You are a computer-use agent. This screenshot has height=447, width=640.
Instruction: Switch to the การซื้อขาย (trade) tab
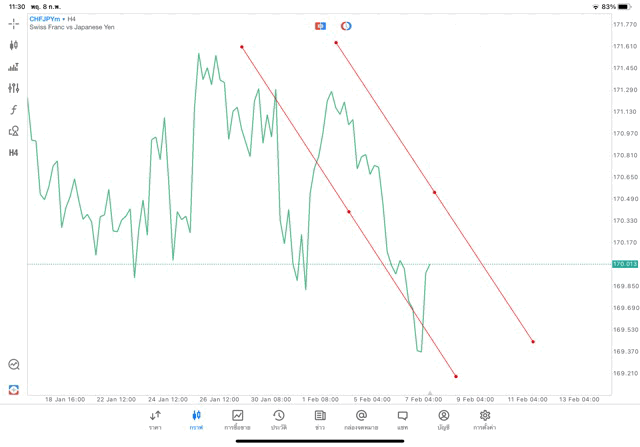pos(237,419)
